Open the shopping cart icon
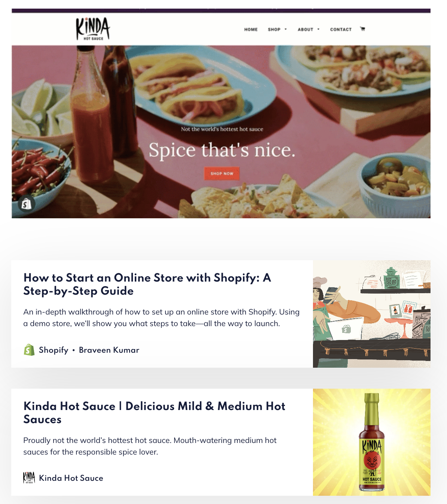This screenshot has height=504, width=447. click(x=362, y=29)
